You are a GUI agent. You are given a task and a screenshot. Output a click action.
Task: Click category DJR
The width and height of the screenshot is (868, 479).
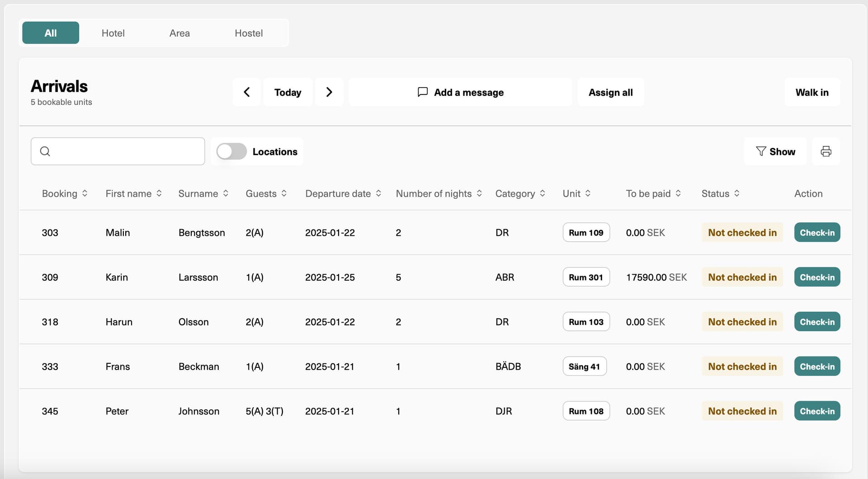[504, 412]
